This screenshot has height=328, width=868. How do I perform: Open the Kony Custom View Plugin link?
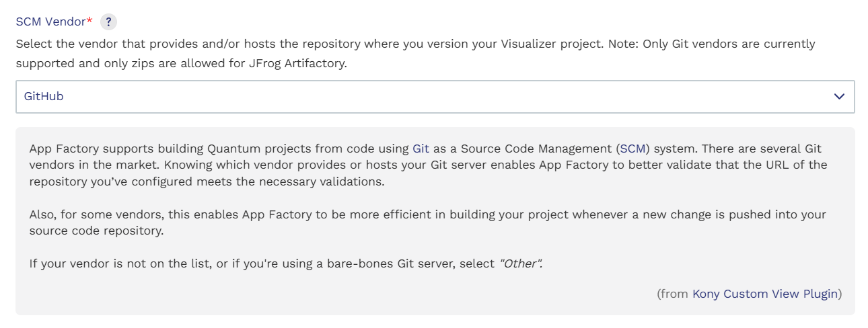click(x=765, y=294)
